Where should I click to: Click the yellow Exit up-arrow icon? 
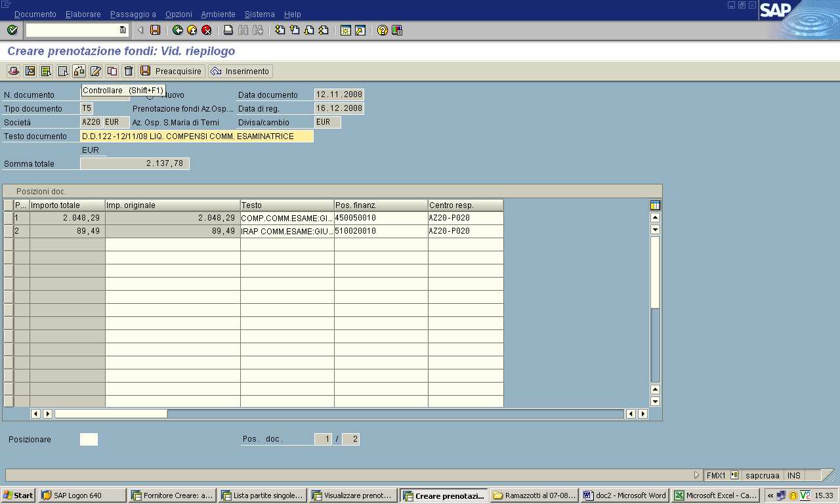[192, 30]
